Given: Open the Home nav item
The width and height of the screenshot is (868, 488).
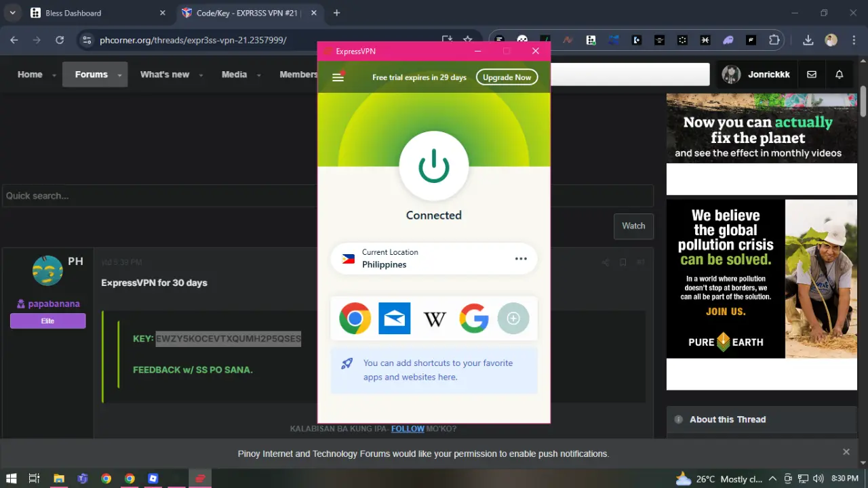Looking at the screenshot, I should pos(30,75).
